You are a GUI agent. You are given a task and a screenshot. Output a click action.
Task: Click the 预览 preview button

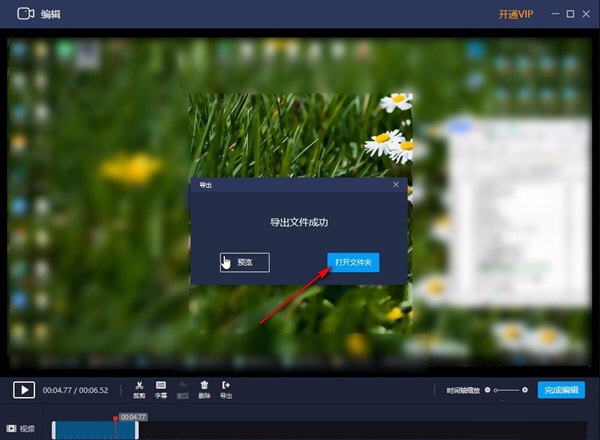click(245, 262)
